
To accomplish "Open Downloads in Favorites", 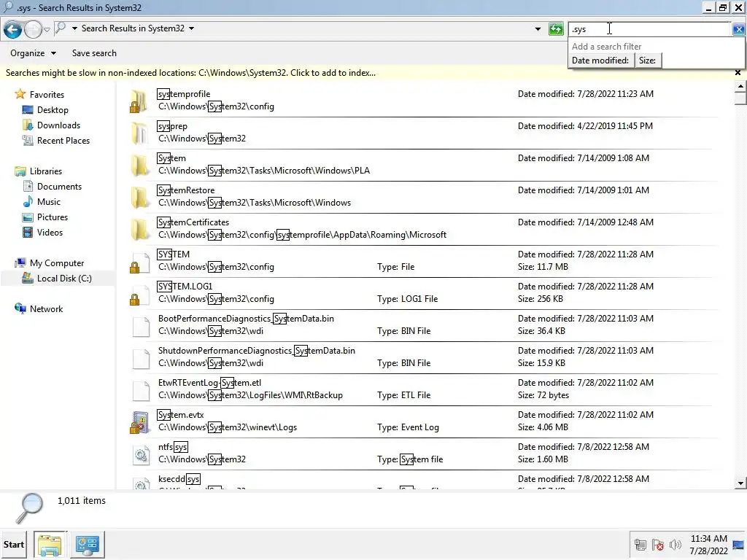I will 58,125.
